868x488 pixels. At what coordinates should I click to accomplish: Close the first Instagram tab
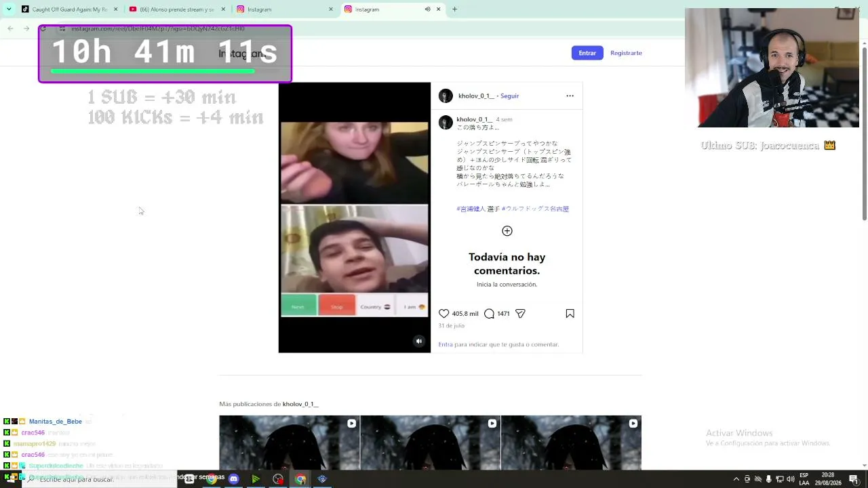pyautogui.click(x=331, y=9)
